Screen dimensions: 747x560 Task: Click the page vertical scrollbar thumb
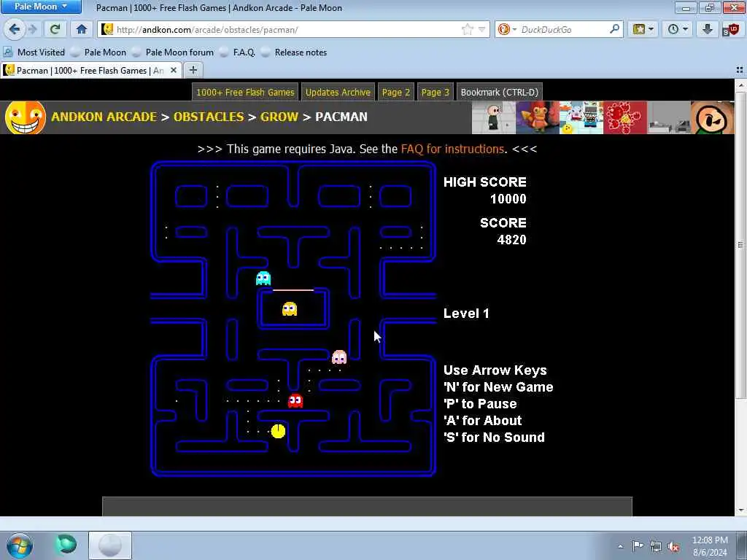click(740, 245)
